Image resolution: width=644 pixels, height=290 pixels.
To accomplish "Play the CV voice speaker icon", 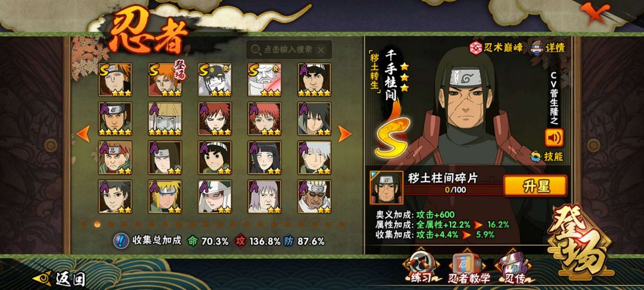I will click(x=554, y=138).
